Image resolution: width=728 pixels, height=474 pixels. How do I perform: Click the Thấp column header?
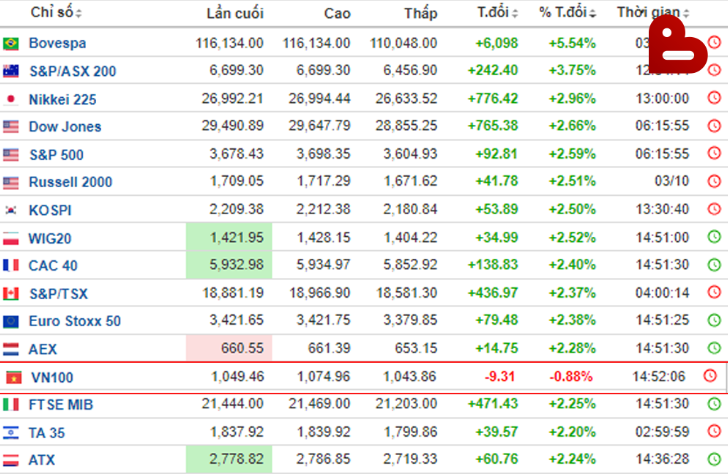(x=420, y=13)
